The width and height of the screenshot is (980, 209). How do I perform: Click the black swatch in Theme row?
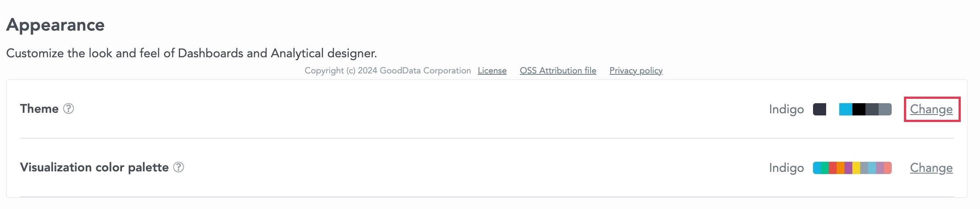(x=858, y=109)
